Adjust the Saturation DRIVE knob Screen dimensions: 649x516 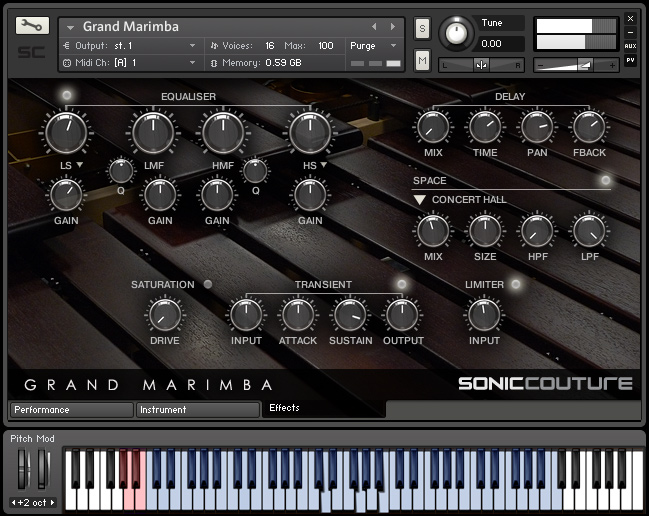click(165, 315)
